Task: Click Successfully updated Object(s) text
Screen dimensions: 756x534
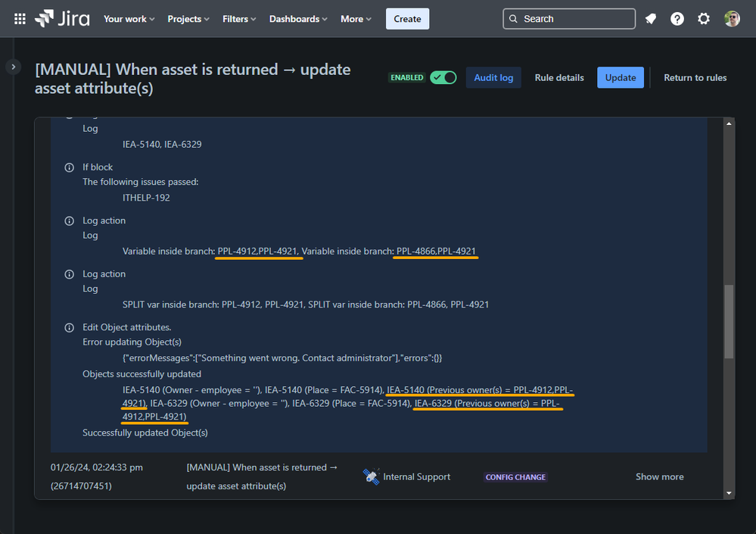Action: click(x=145, y=433)
